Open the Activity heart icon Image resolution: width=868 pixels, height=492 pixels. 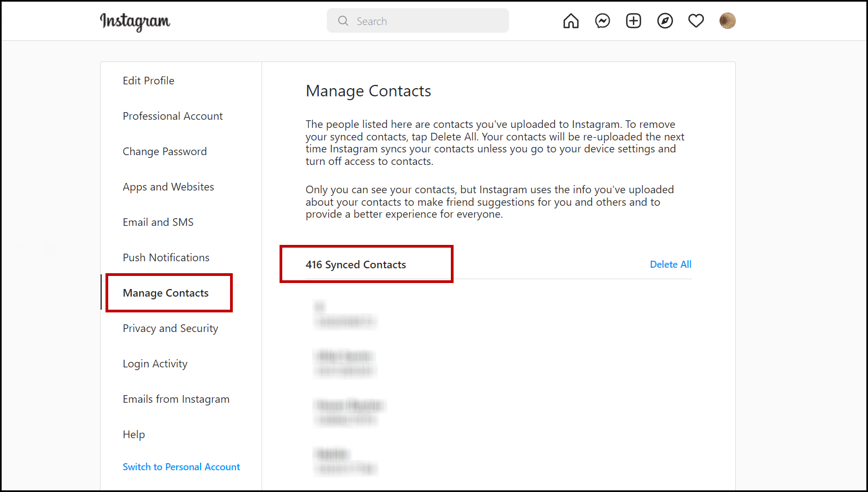click(696, 21)
